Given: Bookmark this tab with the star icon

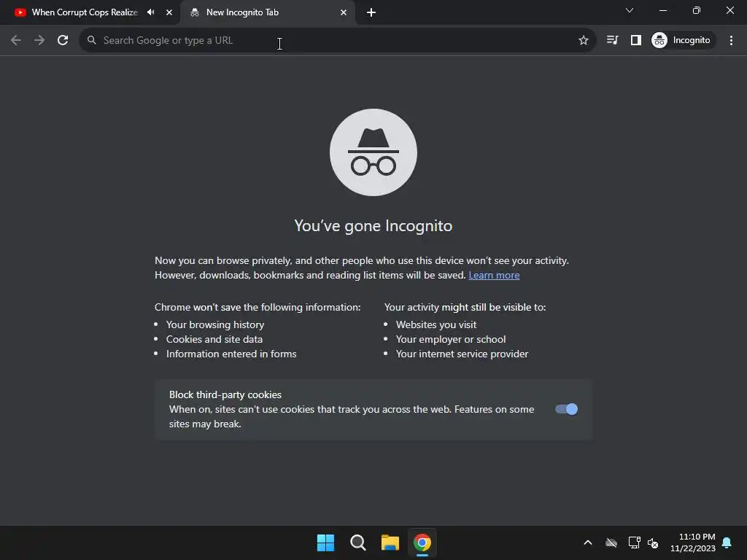Looking at the screenshot, I should [583, 41].
